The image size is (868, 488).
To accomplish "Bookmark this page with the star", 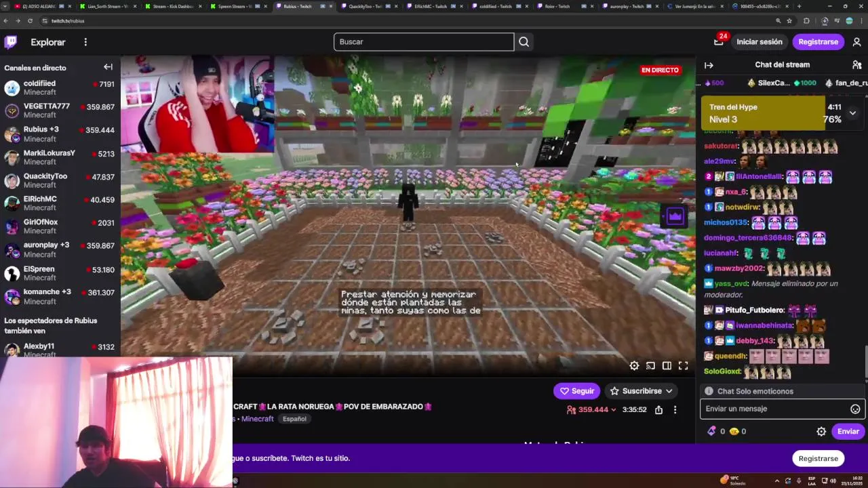I will pyautogui.click(x=789, y=21).
